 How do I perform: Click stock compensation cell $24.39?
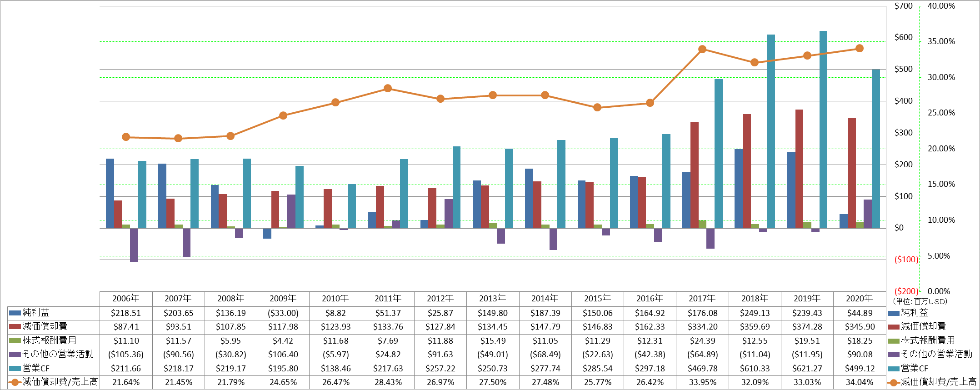[702, 340]
